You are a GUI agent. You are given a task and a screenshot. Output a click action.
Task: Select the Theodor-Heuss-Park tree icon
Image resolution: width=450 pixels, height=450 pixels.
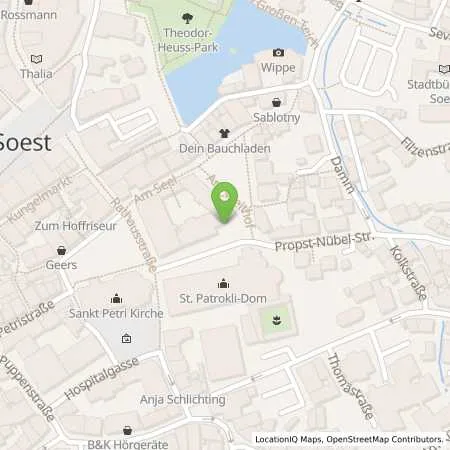[187, 18]
